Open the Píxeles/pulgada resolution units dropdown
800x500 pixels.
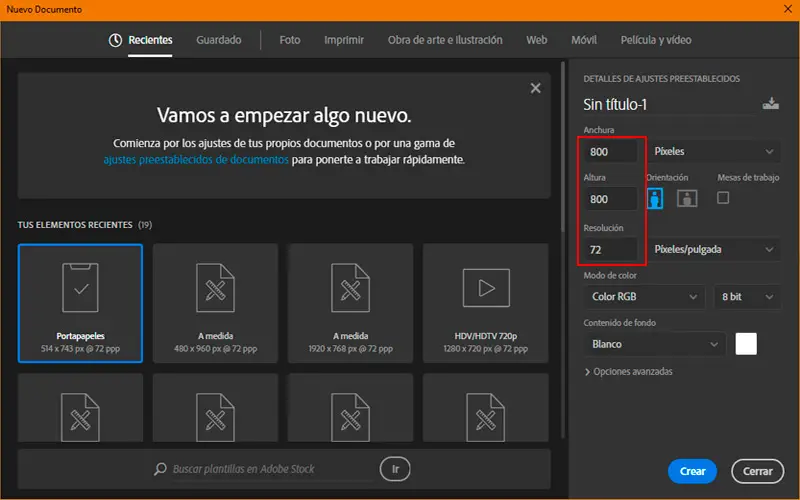tap(714, 249)
